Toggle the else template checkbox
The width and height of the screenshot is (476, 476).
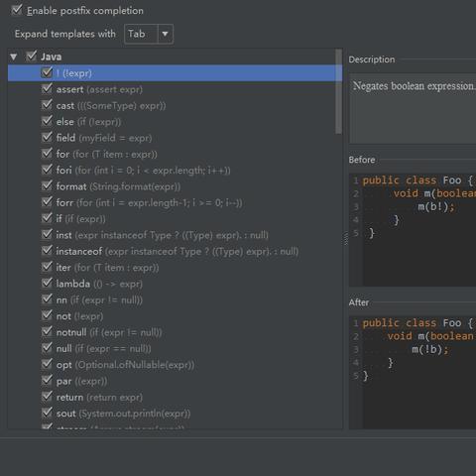[x=47, y=121]
